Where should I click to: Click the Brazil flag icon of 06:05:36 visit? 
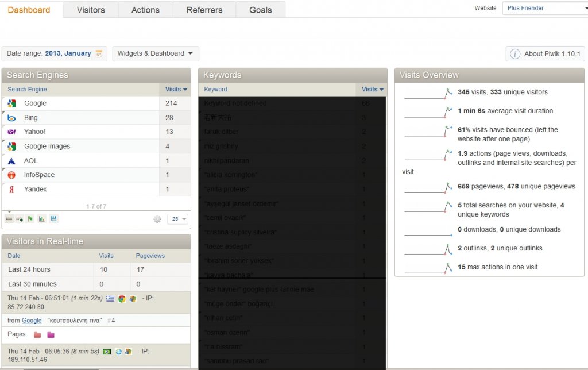pos(107,352)
